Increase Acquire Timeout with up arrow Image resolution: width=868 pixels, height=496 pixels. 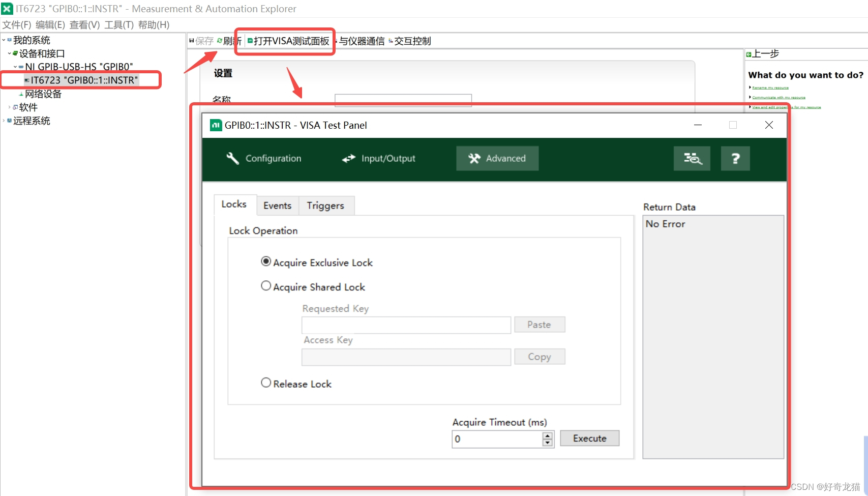[548, 435]
